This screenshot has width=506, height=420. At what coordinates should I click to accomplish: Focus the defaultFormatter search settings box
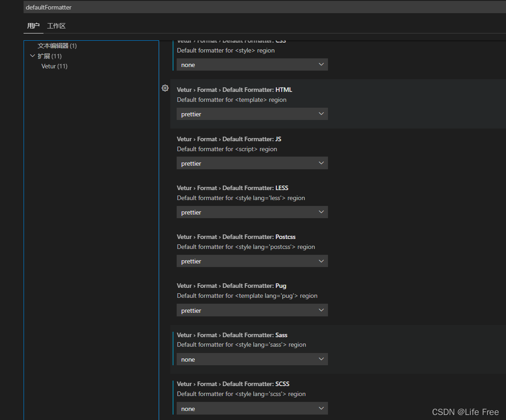click(265, 7)
